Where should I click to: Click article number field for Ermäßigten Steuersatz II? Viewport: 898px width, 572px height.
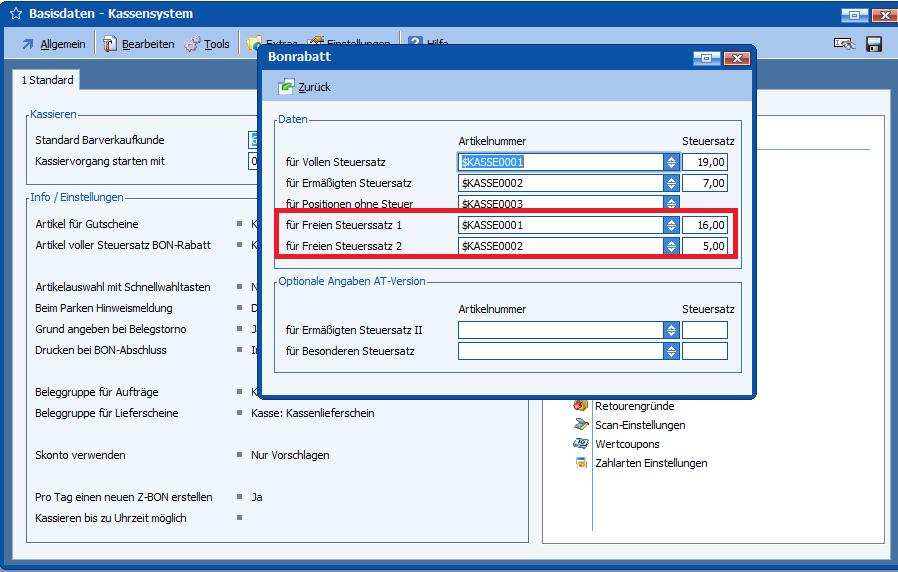tap(560, 330)
